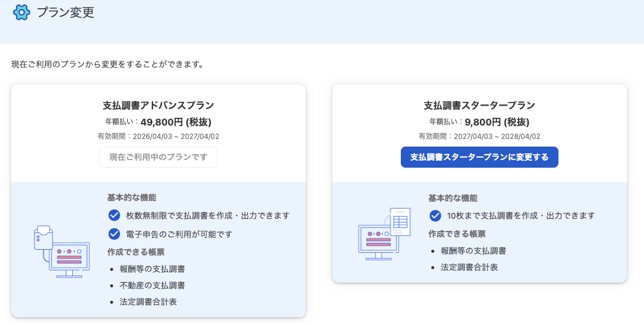Click the 9,800円 (税抜) price
The height and width of the screenshot is (326, 644).
(x=497, y=122)
